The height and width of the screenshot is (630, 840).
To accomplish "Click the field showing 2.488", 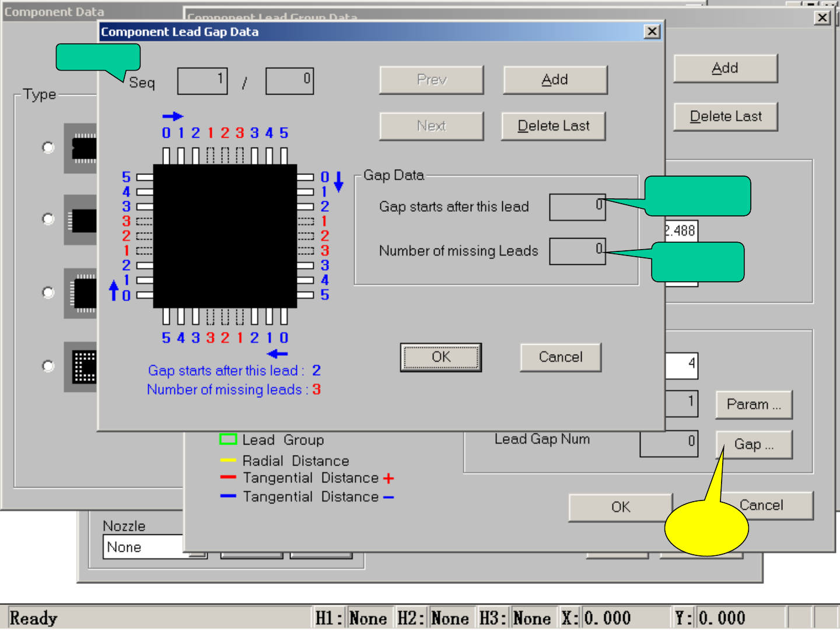I will click(x=681, y=231).
